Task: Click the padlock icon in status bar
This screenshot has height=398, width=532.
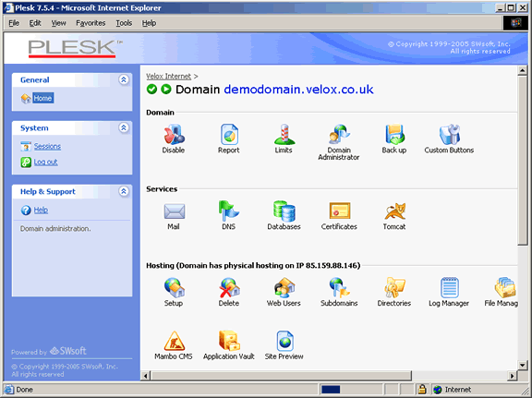Action: click(422, 389)
